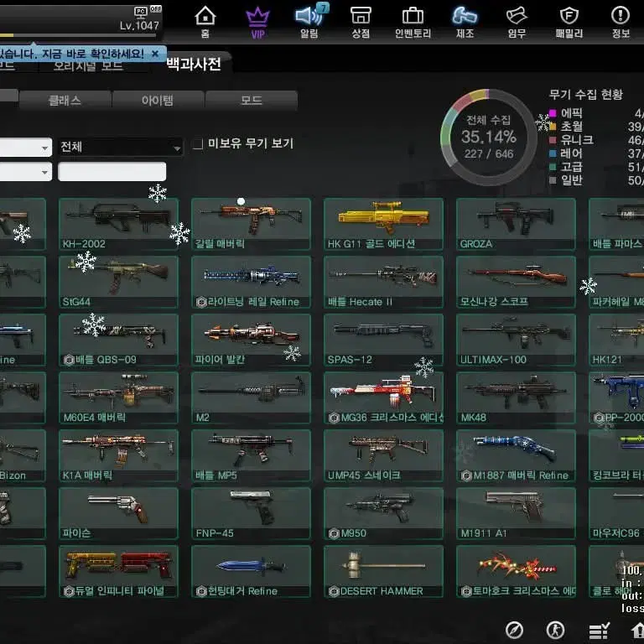Select the K1A 매버릭 card
Image resolution: width=644 pixels, height=644 pixels.
(119, 455)
